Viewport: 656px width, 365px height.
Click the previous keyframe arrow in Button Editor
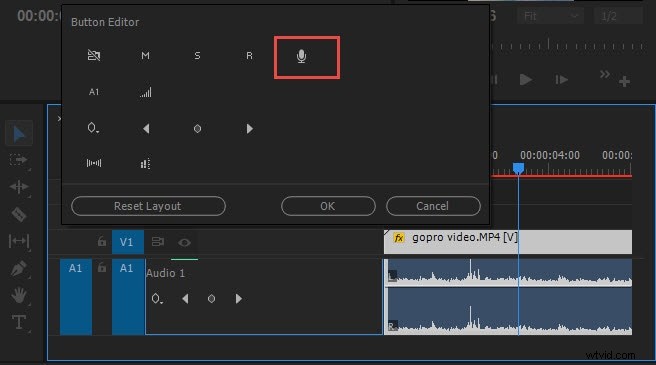click(146, 129)
